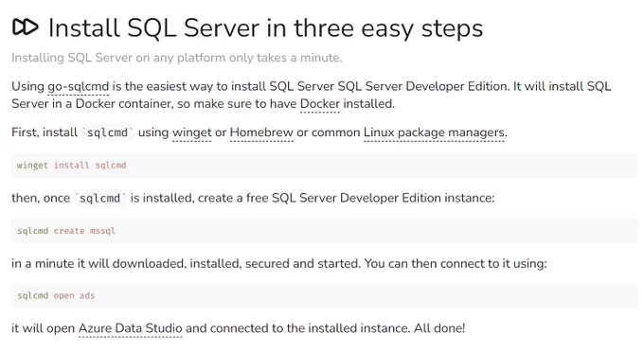The width and height of the screenshot is (644, 351).
Task: Follow the Azure Data Studio link
Action: pos(130,328)
